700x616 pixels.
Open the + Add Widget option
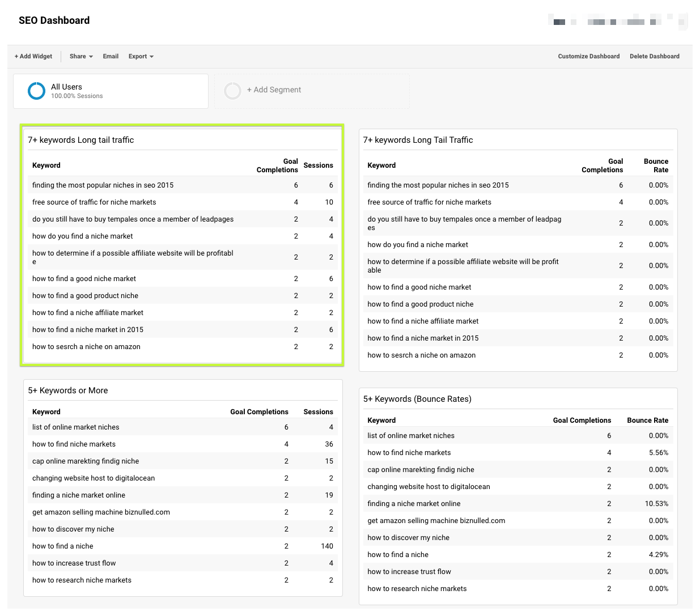[33, 56]
